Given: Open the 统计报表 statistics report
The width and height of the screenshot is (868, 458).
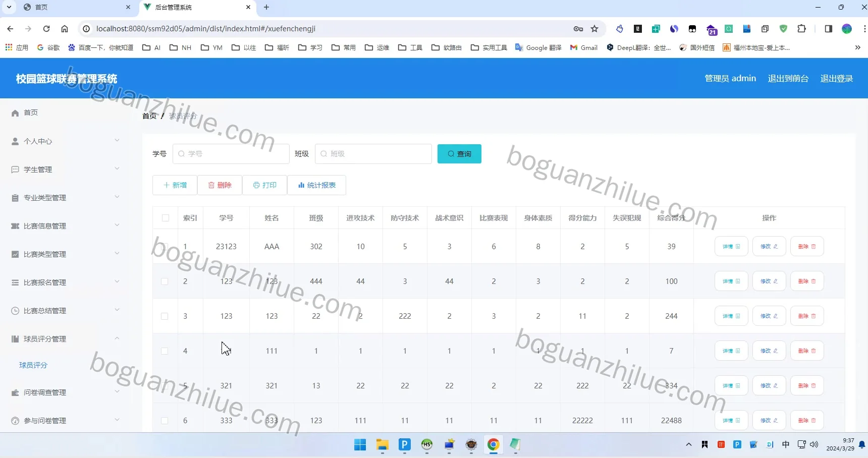Looking at the screenshot, I should [x=317, y=185].
